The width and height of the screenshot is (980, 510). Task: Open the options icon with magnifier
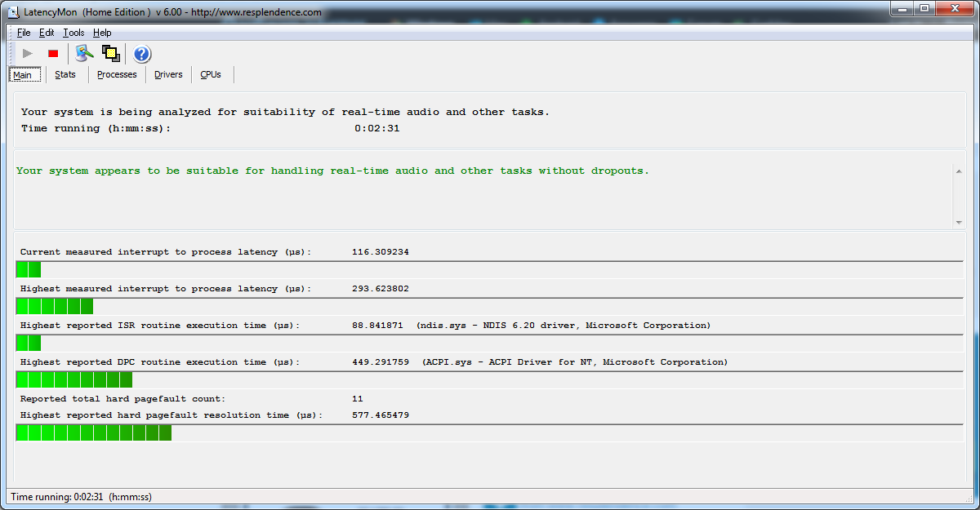84,54
